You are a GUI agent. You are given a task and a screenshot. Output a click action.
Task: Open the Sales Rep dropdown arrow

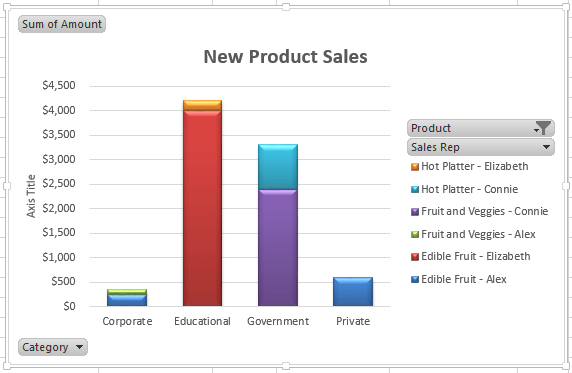(546, 147)
